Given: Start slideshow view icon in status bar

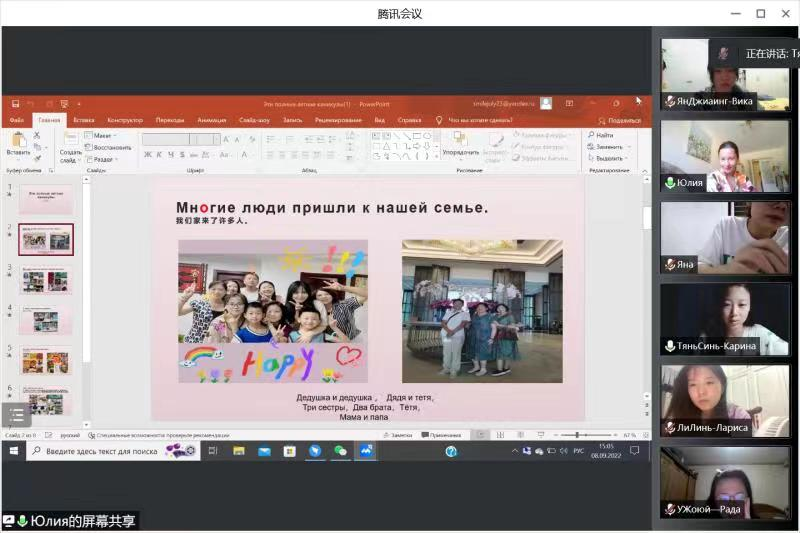Looking at the screenshot, I should click(x=541, y=435).
